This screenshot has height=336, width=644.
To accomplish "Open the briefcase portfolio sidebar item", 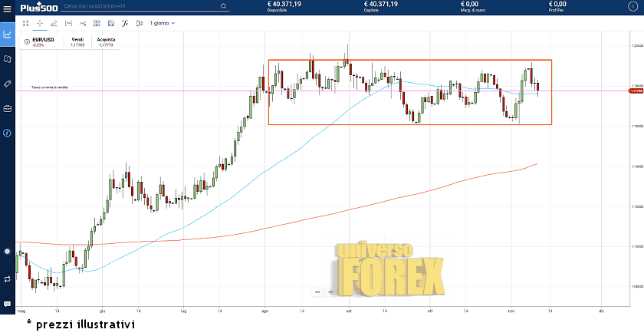I will coord(7,108).
